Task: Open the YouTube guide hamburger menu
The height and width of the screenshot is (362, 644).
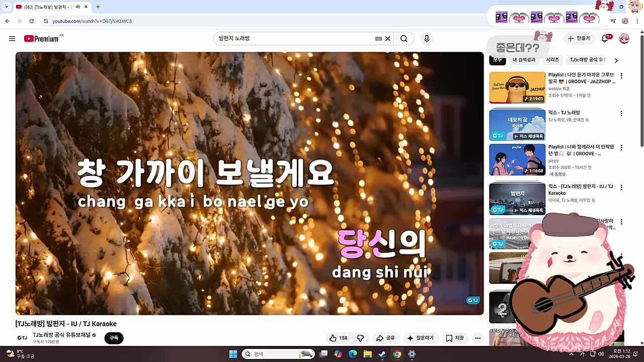Action: (x=12, y=39)
